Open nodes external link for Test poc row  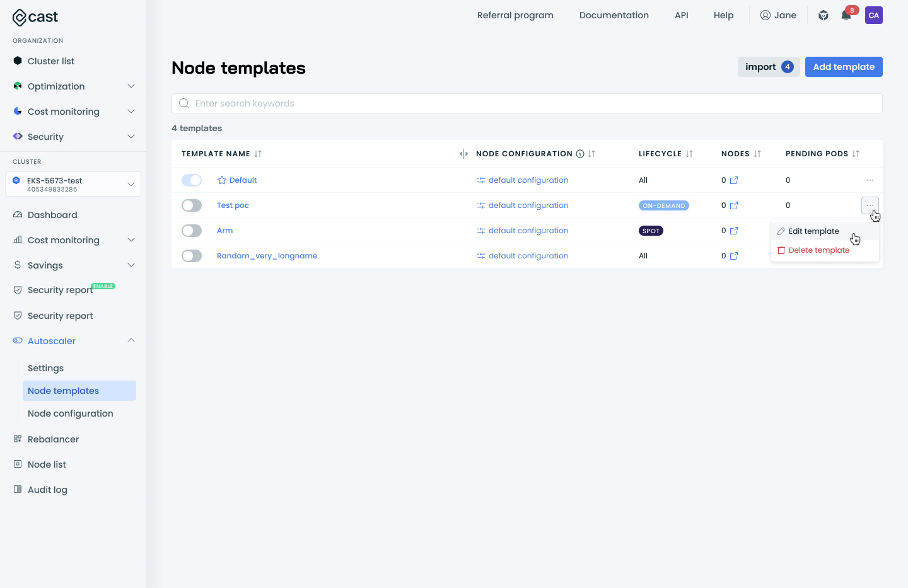point(734,205)
